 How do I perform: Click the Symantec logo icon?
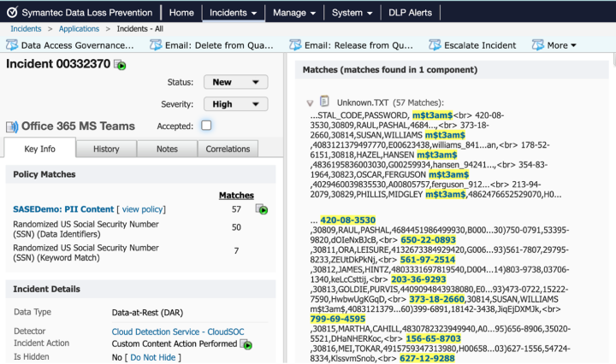(10, 13)
